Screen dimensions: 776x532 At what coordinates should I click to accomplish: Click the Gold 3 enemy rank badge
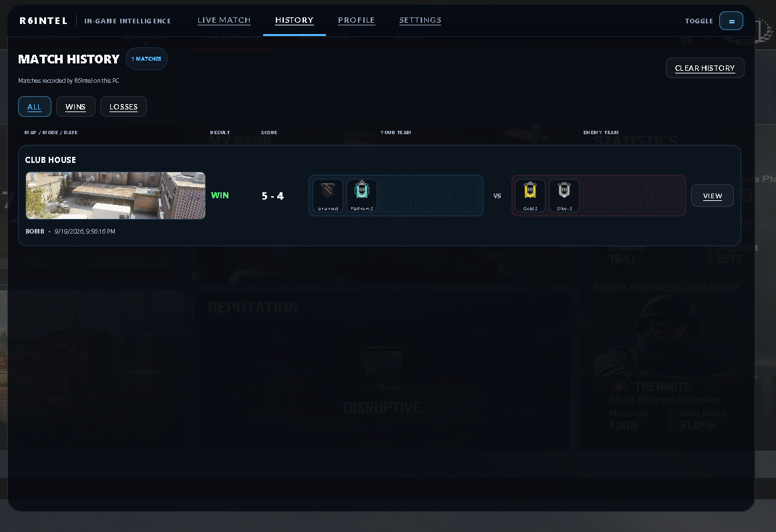pos(530,196)
